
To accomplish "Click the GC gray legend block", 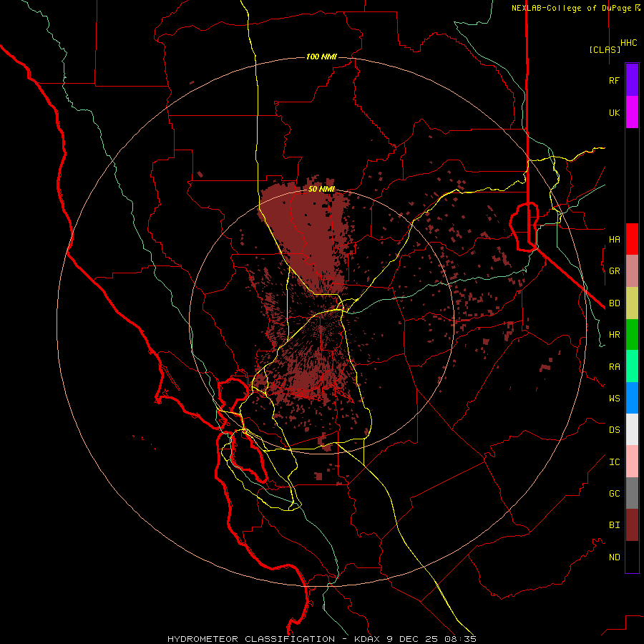I will point(632,493).
